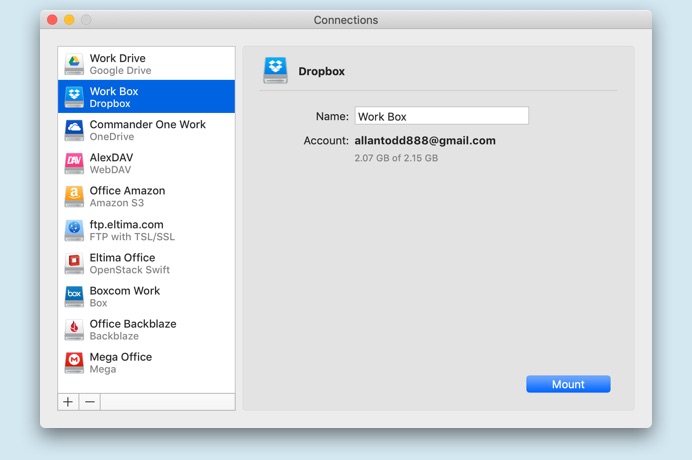
Task: Click the OpenStack Swift icon for Eltima Office
Action: (x=74, y=263)
